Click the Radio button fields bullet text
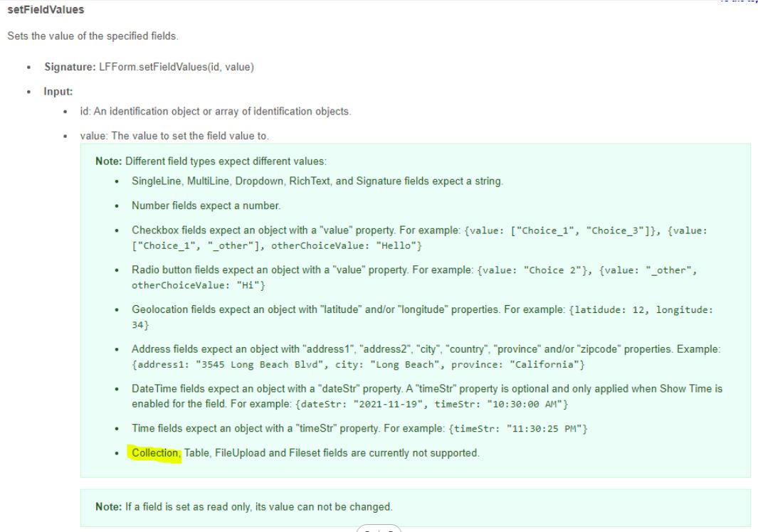The height and width of the screenshot is (532, 758). tap(414, 277)
